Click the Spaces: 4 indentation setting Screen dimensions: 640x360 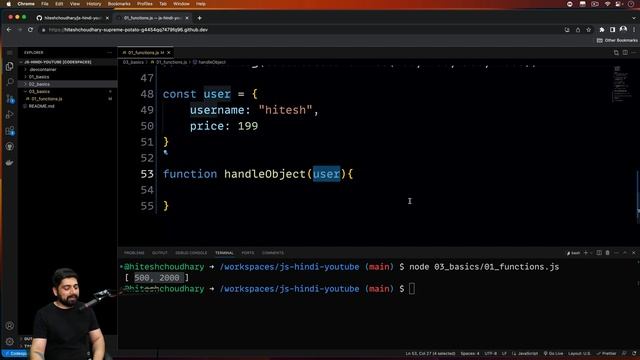470,353
